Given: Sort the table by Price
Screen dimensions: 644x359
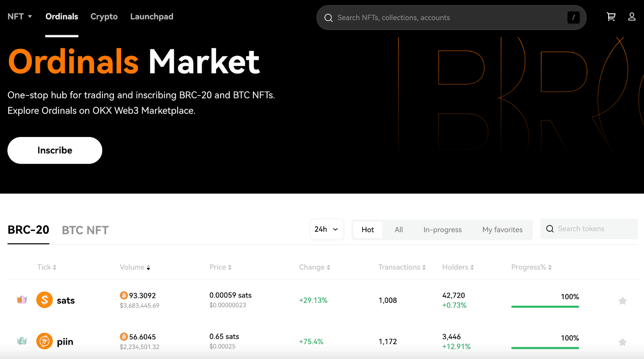Looking at the screenshot, I should click(x=221, y=267).
